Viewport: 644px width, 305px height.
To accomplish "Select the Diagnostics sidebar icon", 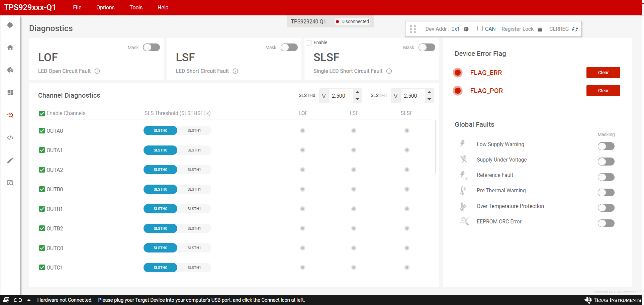I will click(10, 115).
